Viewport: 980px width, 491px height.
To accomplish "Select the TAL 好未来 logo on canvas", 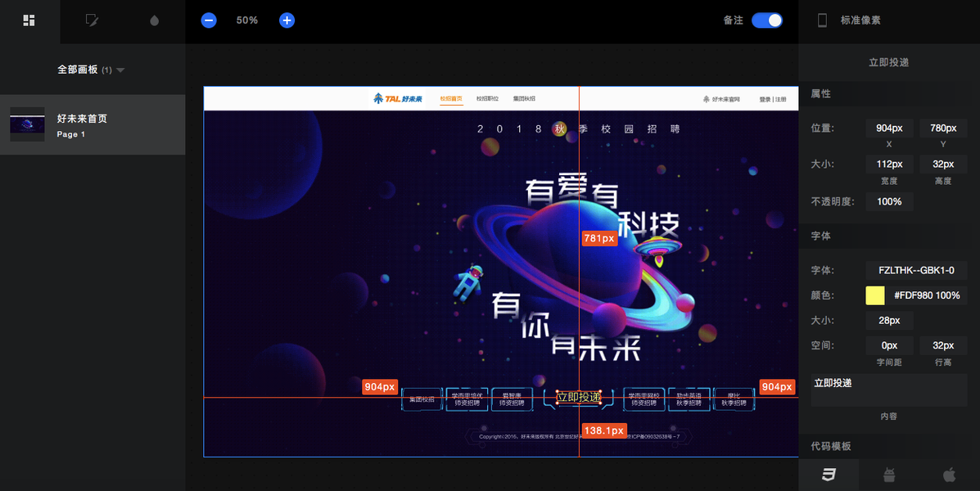I will 398,99.
